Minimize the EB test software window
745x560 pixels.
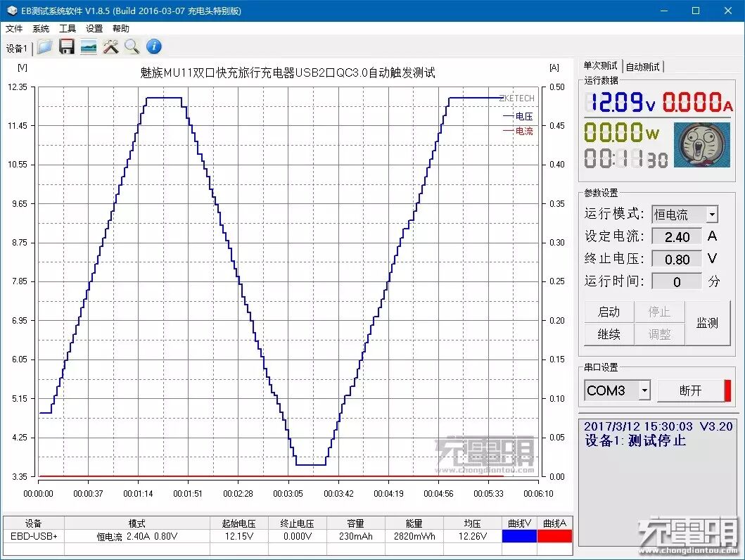pos(664,11)
